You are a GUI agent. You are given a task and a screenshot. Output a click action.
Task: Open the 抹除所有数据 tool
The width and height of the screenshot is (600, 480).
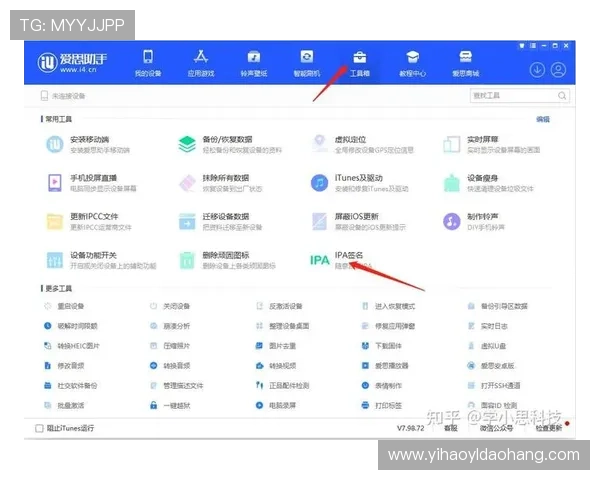(x=221, y=183)
